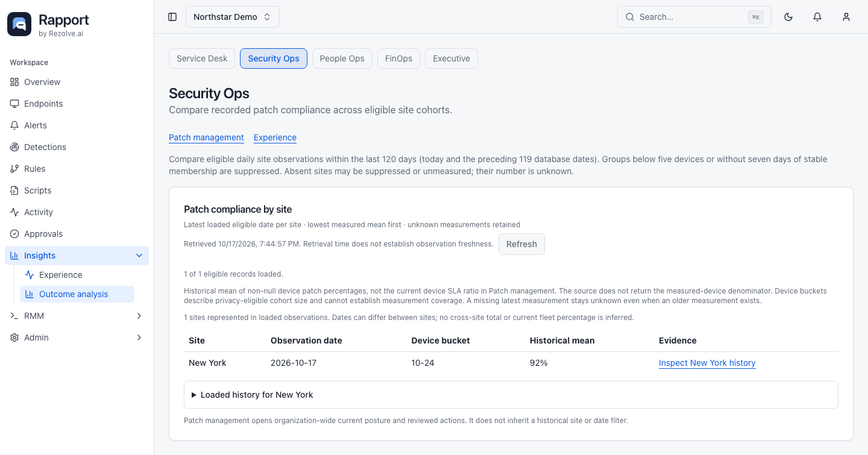Click the New York site cell

(207, 363)
